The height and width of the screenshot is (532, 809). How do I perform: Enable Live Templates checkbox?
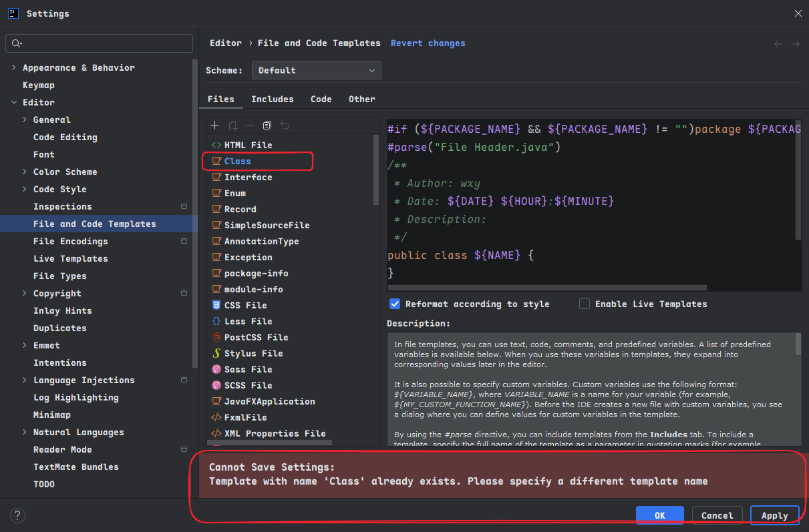point(585,304)
